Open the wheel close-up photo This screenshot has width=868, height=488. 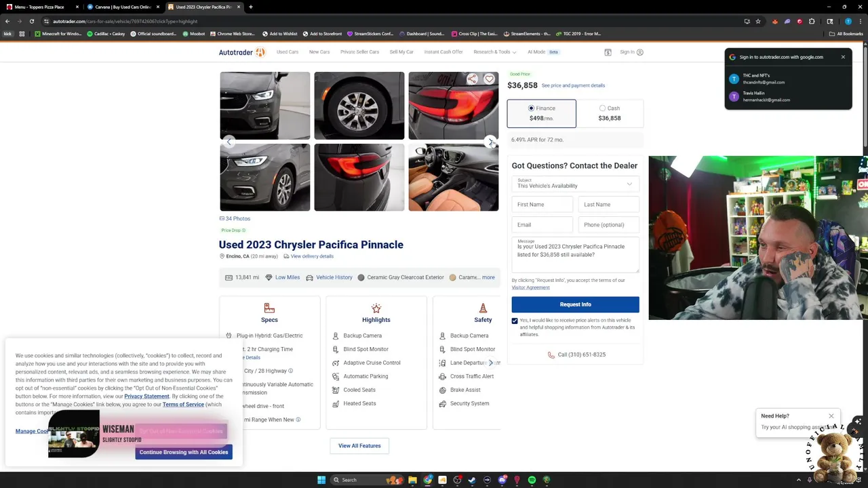click(x=359, y=106)
